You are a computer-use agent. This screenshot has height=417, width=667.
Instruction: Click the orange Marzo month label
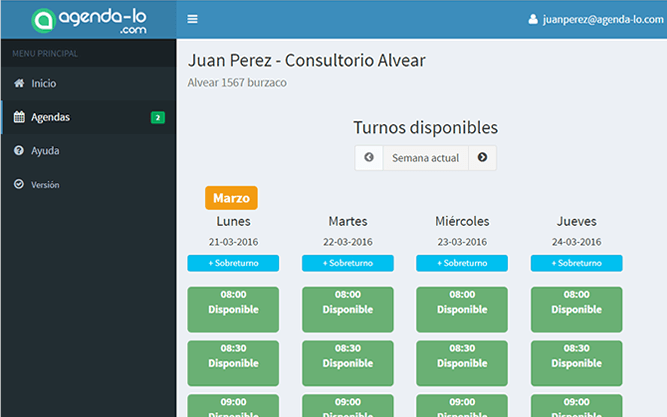pos(231,198)
